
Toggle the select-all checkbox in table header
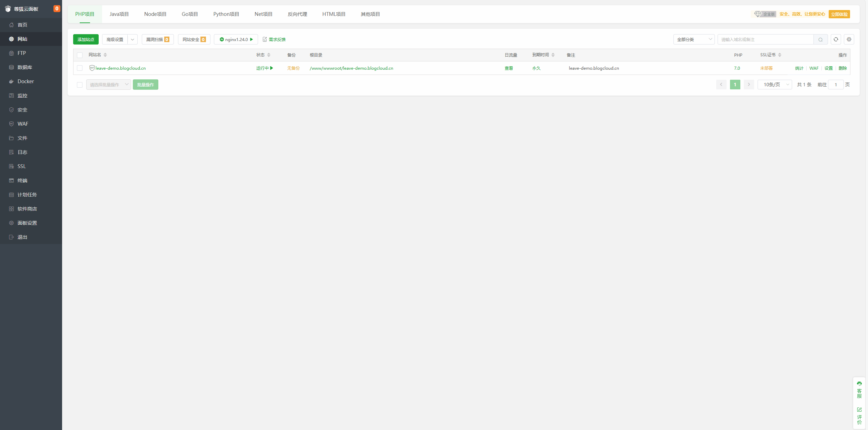(x=80, y=55)
